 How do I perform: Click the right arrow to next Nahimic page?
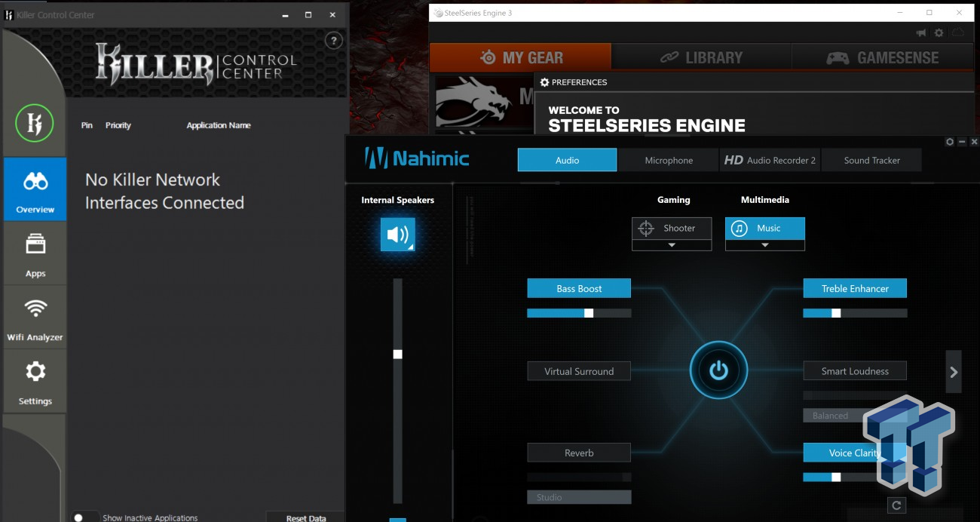point(954,372)
